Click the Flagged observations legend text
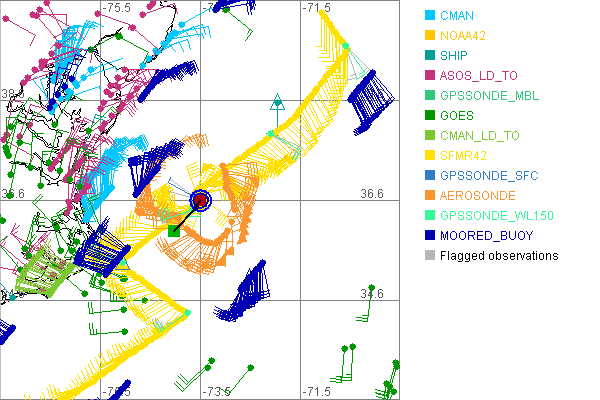Viewport: 600px width, 400px height. pyautogui.click(x=499, y=256)
